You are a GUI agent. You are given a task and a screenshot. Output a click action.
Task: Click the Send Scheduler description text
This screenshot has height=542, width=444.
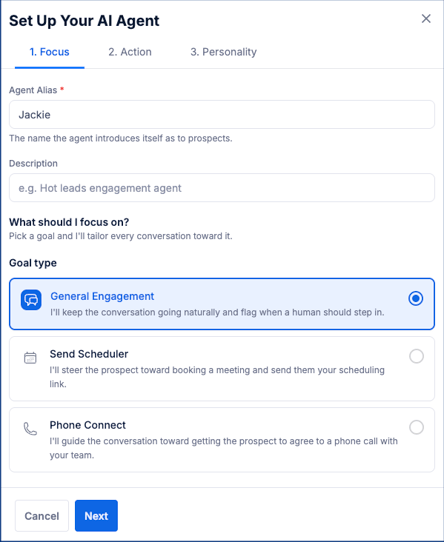[217, 377]
